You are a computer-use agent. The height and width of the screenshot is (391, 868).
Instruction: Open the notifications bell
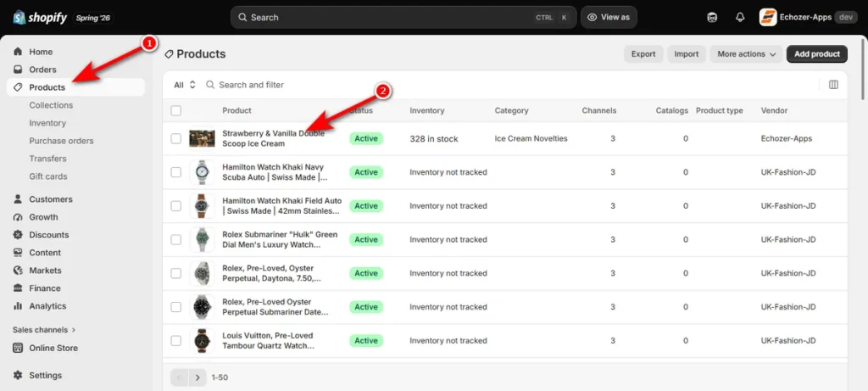740,17
